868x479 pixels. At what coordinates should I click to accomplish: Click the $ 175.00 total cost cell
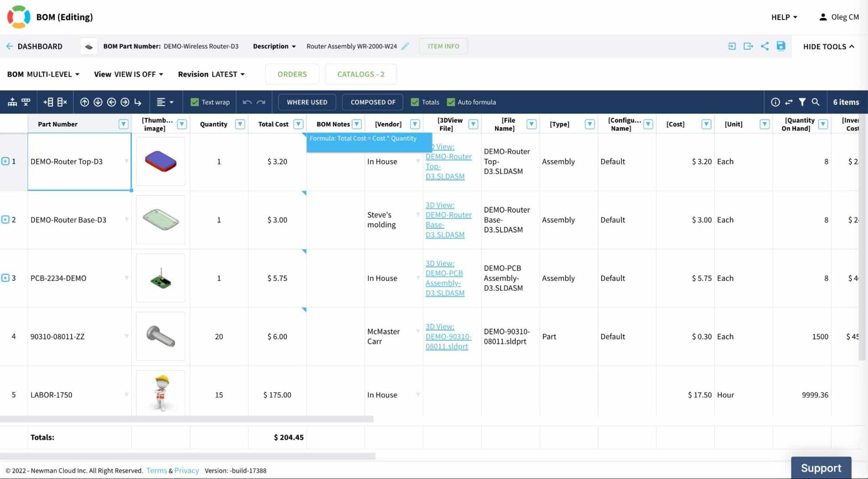[x=277, y=395]
